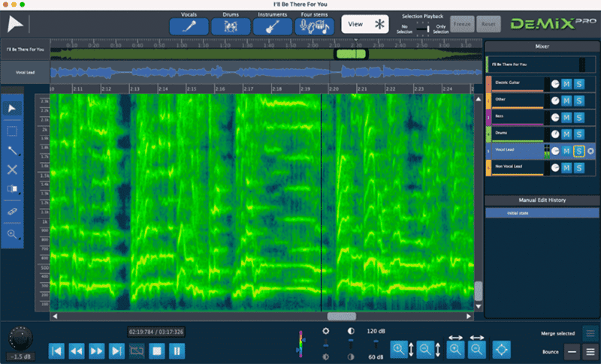The height and width of the screenshot is (364, 601).
Task: Mute the Vocal Lead track
Action: click(x=566, y=151)
